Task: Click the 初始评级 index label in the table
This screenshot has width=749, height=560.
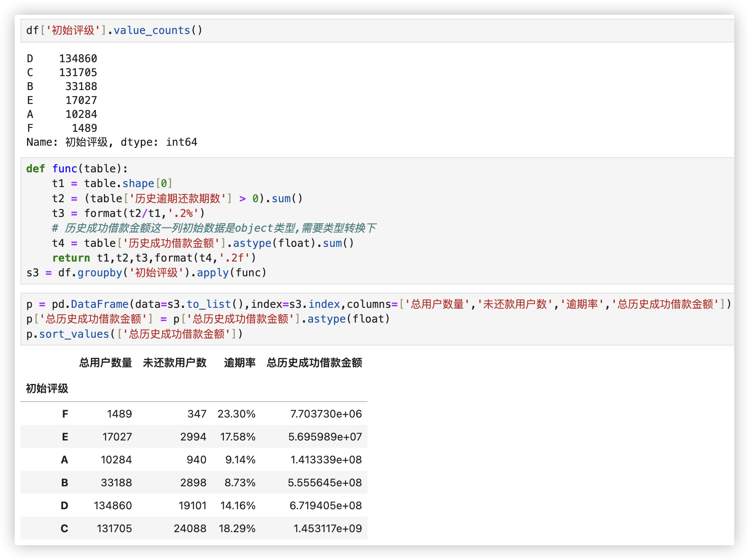Action: coord(47,388)
